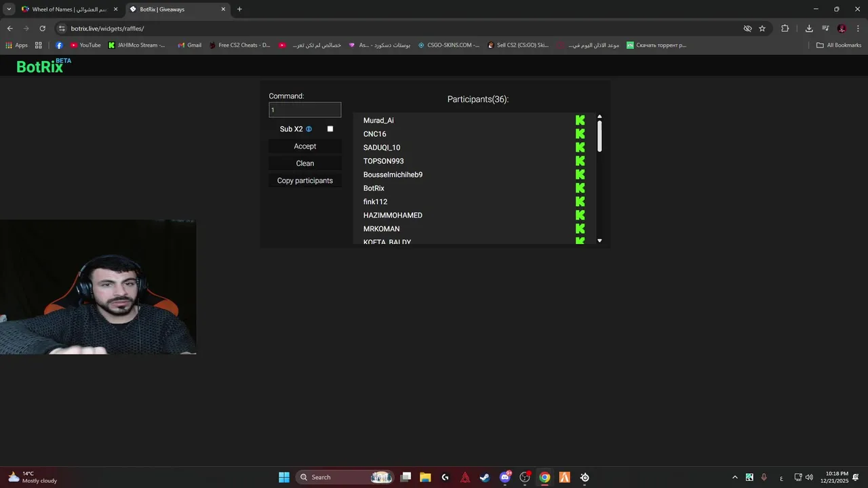Open the CSGO-SKINS.COM bookmark
The width and height of the screenshot is (868, 488).
click(448, 45)
